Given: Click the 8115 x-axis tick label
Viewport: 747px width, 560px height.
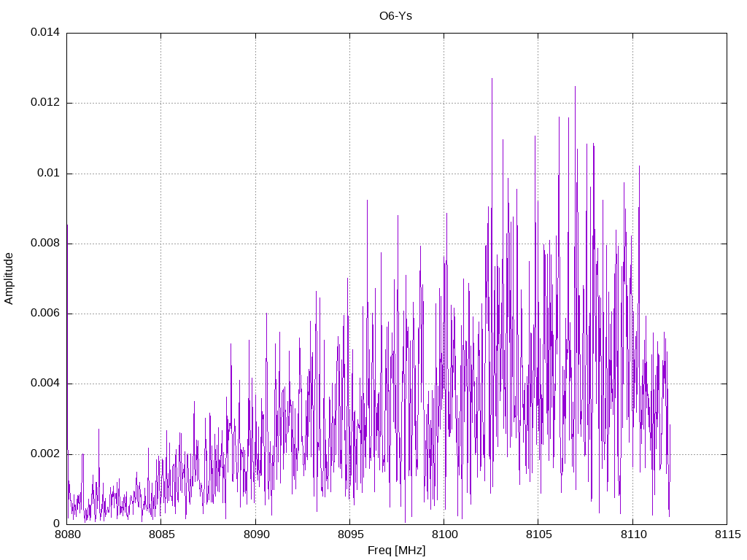Looking at the screenshot, I should pos(727,534).
